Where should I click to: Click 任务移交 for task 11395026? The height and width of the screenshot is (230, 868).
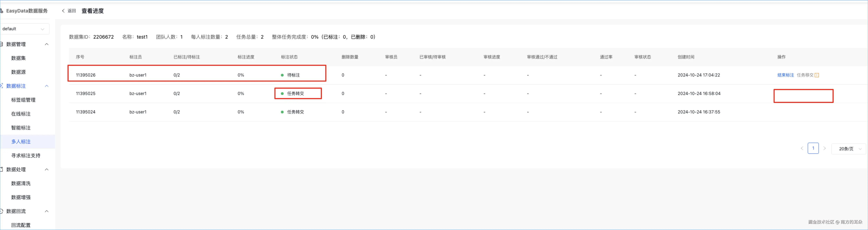pyautogui.click(x=805, y=75)
